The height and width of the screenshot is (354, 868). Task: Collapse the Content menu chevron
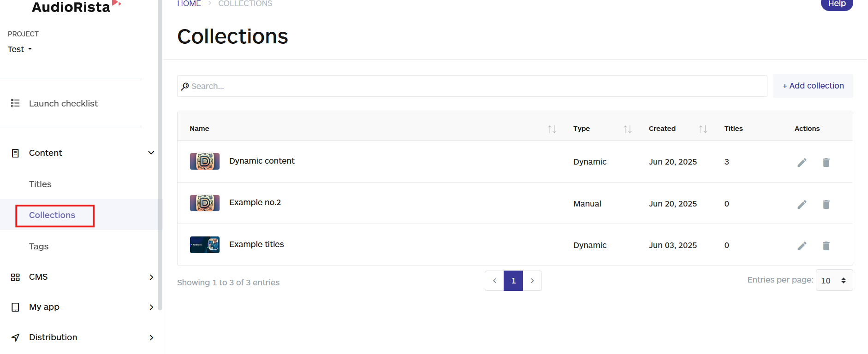151,153
